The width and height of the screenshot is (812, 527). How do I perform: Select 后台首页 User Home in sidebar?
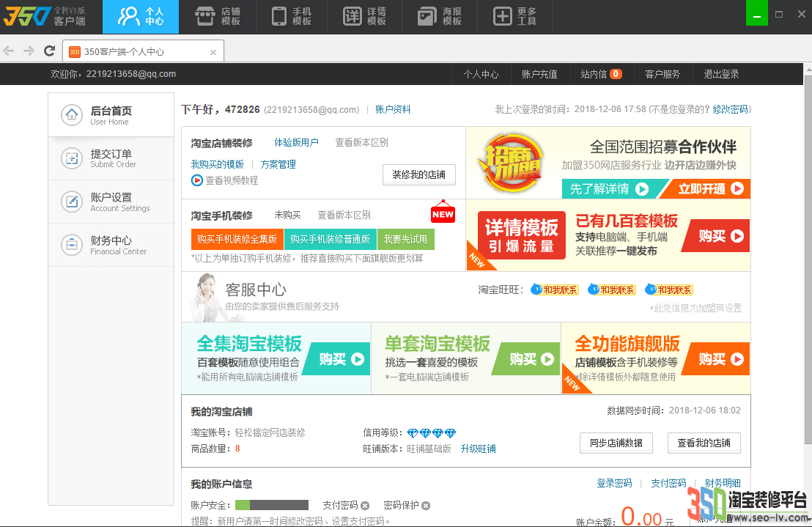coord(111,115)
